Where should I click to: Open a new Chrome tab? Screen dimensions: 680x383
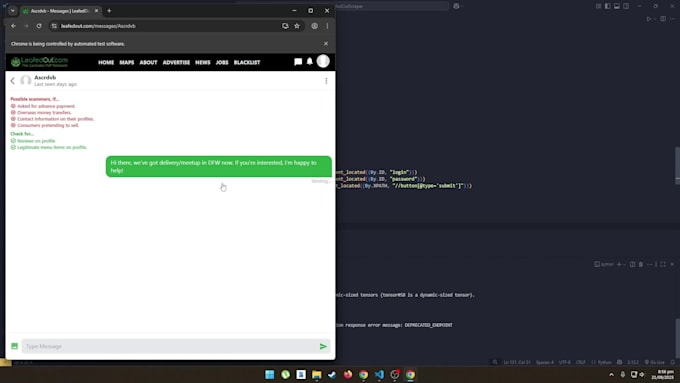pyautogui.click(x=109, y=11)
